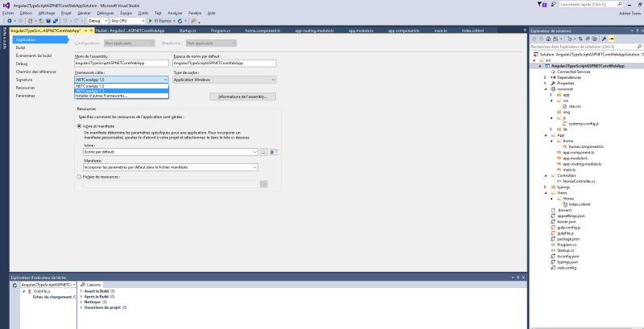Click Show All Files icon in Solution Explorer
This screenshot has width=644, height=329.
pyautogui.click(x=595, y=39)
